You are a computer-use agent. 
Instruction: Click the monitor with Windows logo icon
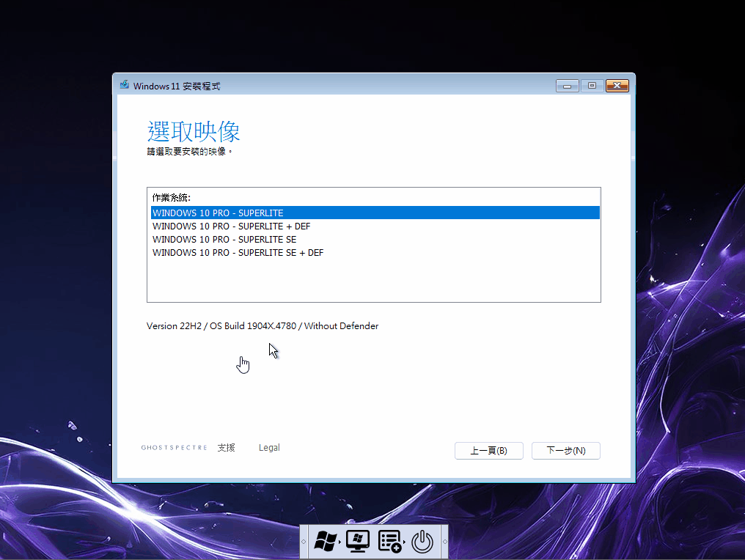point(357,542)
